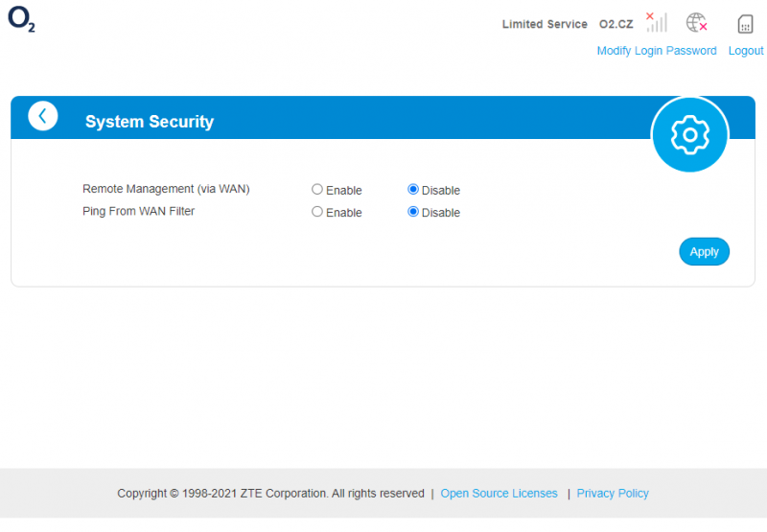Click the globe internet connection status icon

pyautogui.click(x=697, y=22)
